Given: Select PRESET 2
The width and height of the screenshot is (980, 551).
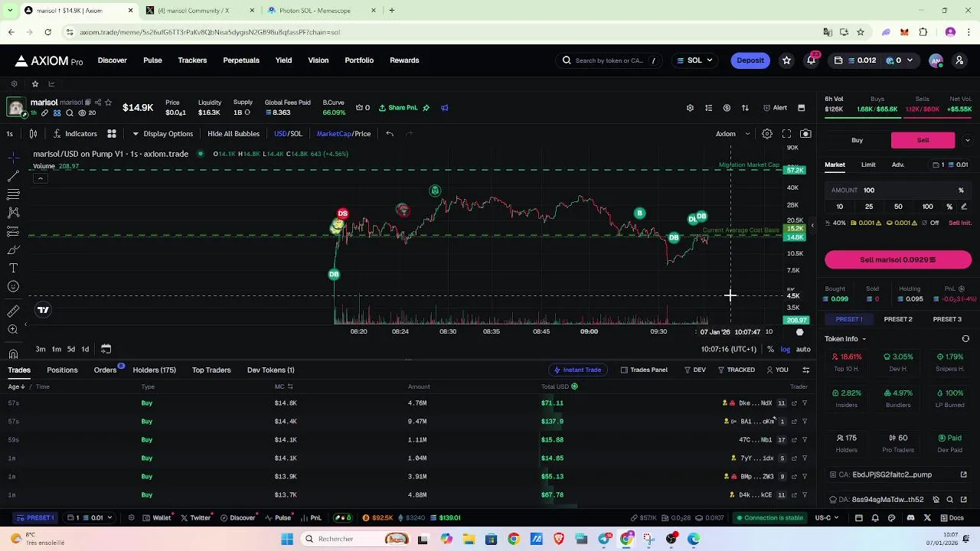Looking at the screenshot, I should (x=898, y=319).
